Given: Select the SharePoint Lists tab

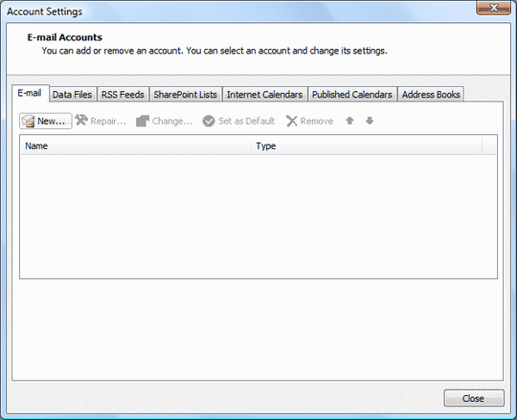Looking at the screenshot, I should [x=186, y=95].
